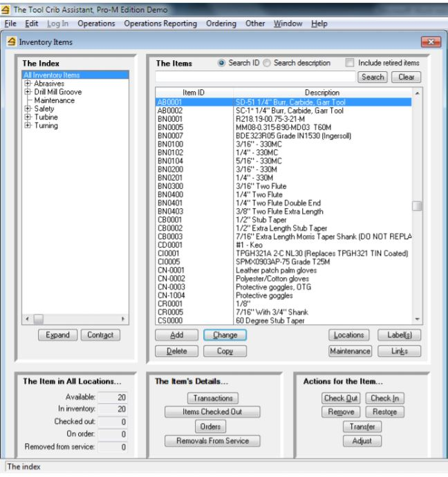Select item row CB0003
Image resolution: width=448 pixels, height=477 pixels.
pos(283,236)
